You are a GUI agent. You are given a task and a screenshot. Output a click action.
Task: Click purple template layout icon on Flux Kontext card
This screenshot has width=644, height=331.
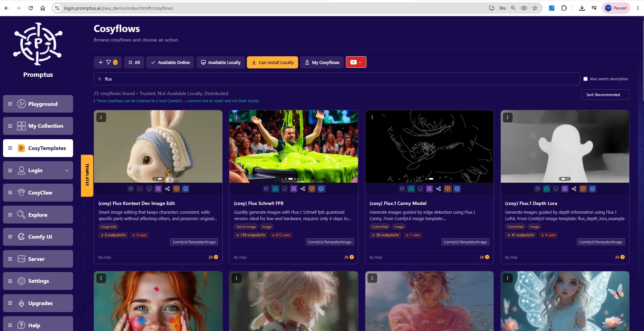click(x=158, y=189)
